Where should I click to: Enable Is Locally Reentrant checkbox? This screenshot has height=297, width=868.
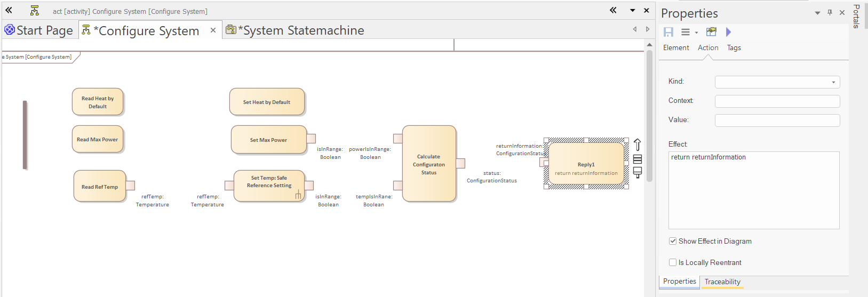tap(673, 262)
